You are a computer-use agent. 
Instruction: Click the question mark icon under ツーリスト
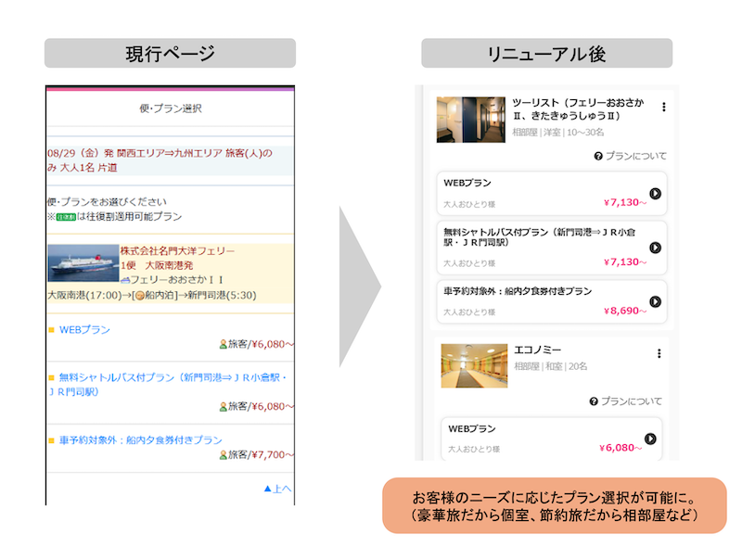(x=598, y=157)
